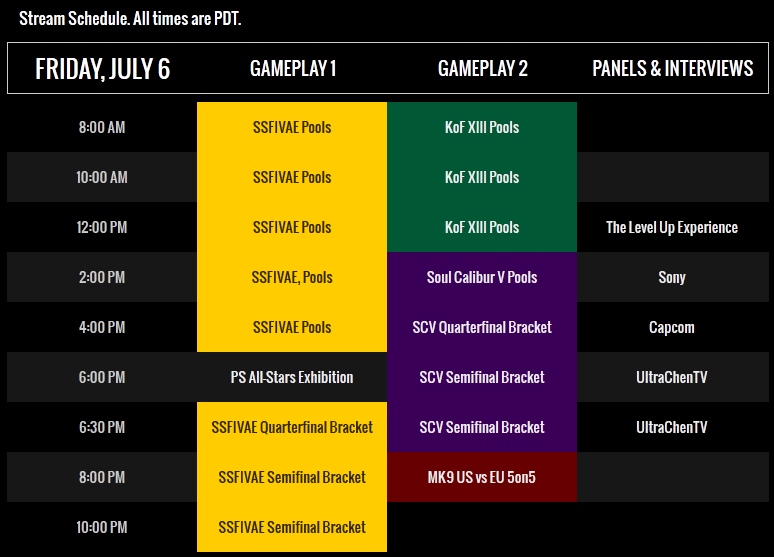The height and width of the screenshot is (557, 774).
Task: Open Soul Calibur V Pools slot
Action: [x=482, y=277]
